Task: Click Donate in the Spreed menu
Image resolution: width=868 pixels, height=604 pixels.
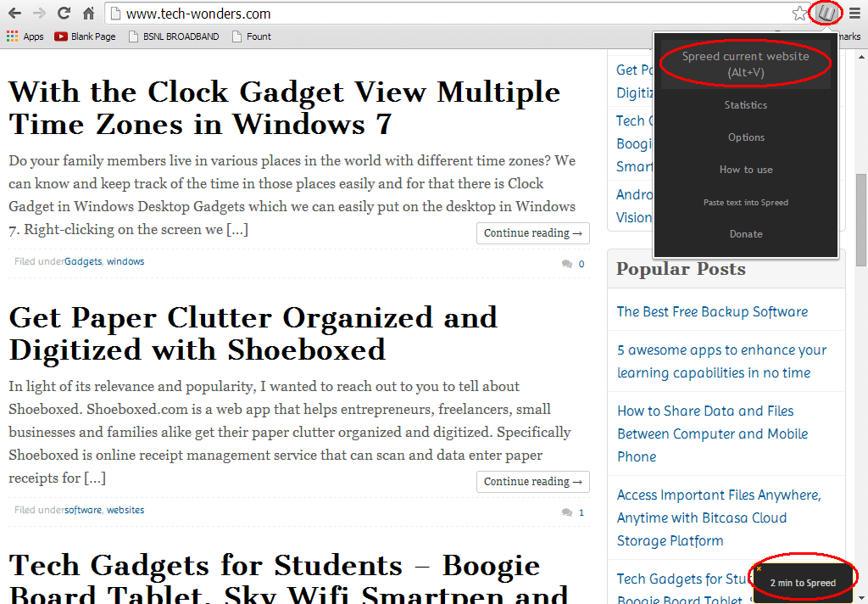Action: coord(746,234)
